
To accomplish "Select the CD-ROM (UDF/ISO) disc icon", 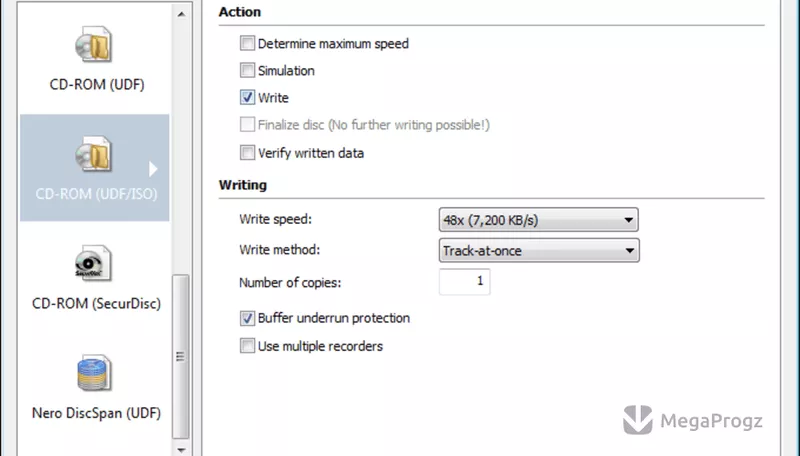I will point(93,154).
